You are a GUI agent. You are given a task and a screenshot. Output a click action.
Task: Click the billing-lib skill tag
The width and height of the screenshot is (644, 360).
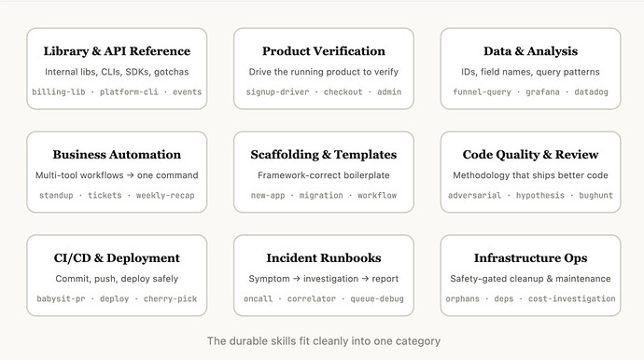(59, 92)
